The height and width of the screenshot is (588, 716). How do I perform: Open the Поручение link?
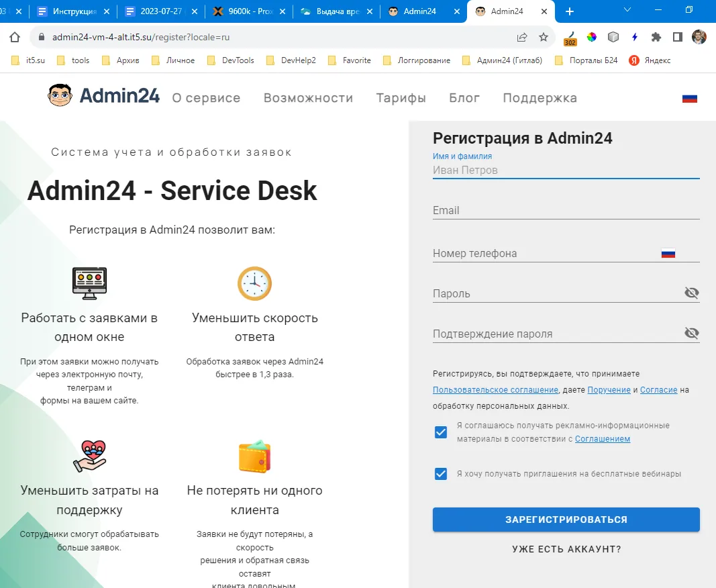(609, 390)
